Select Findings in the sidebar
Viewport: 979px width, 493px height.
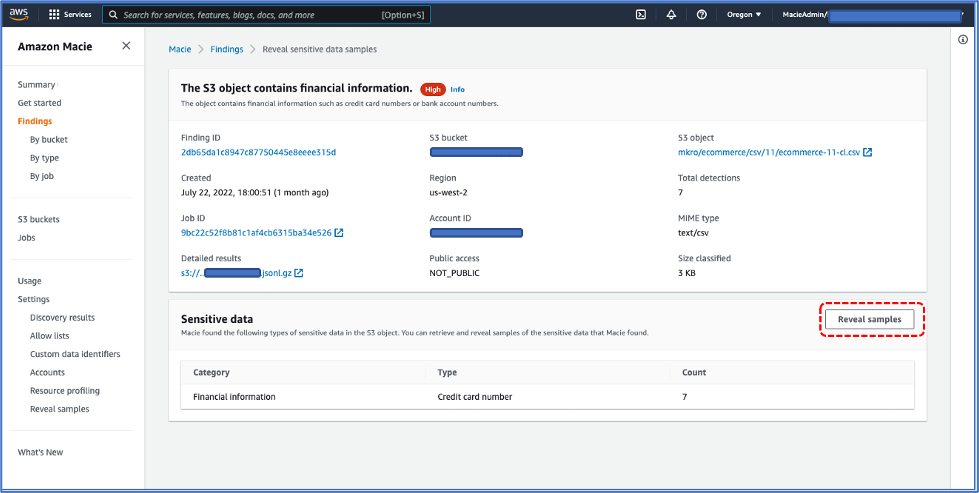(x=35, y=121)
